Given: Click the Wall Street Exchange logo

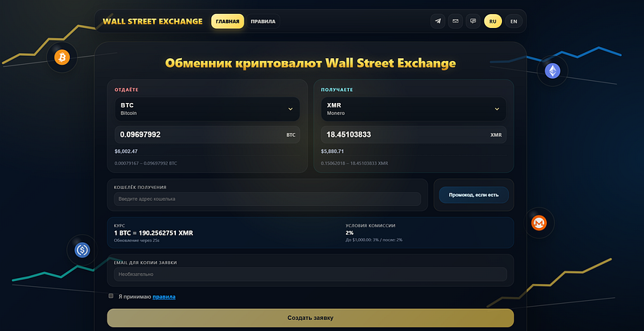Looking at the screenshot, I should pos(152,21).
